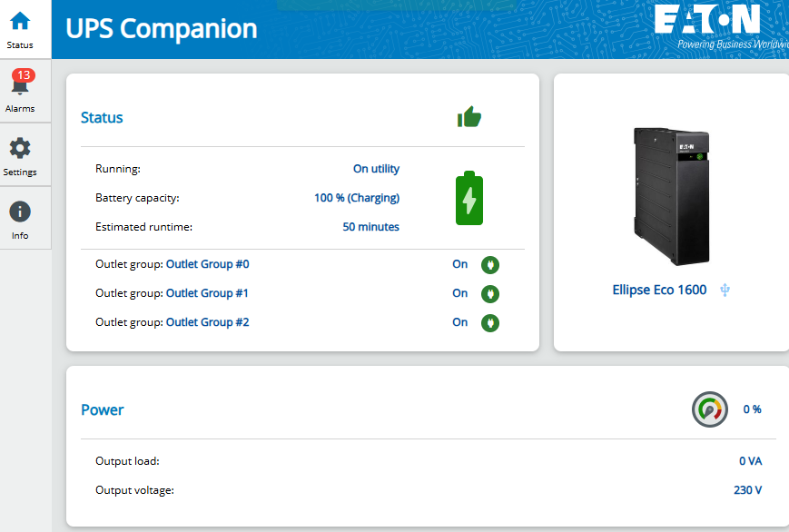Open the Info page
The width and height of the screenshot is (789, 532).
click(20, 219)
